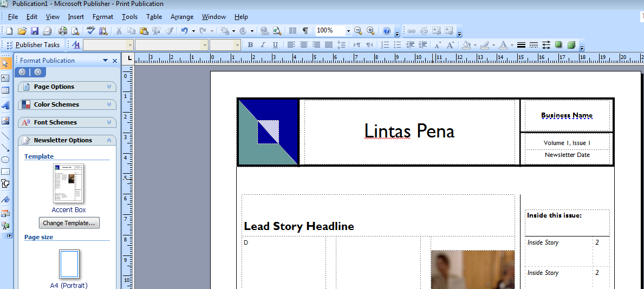Image resolution: width=644 pixels, height=289 pixels.
Task: Open the Format menu
Action: click(103, 17)
